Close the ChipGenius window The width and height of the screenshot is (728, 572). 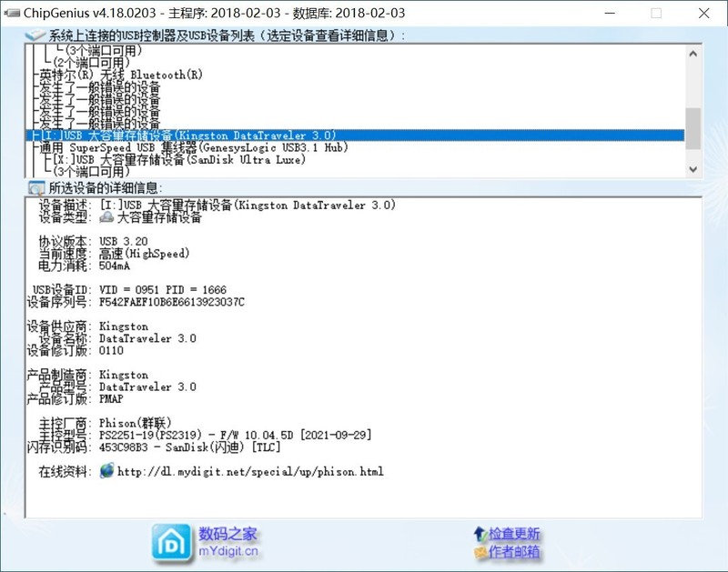click(x=703, y=13)
